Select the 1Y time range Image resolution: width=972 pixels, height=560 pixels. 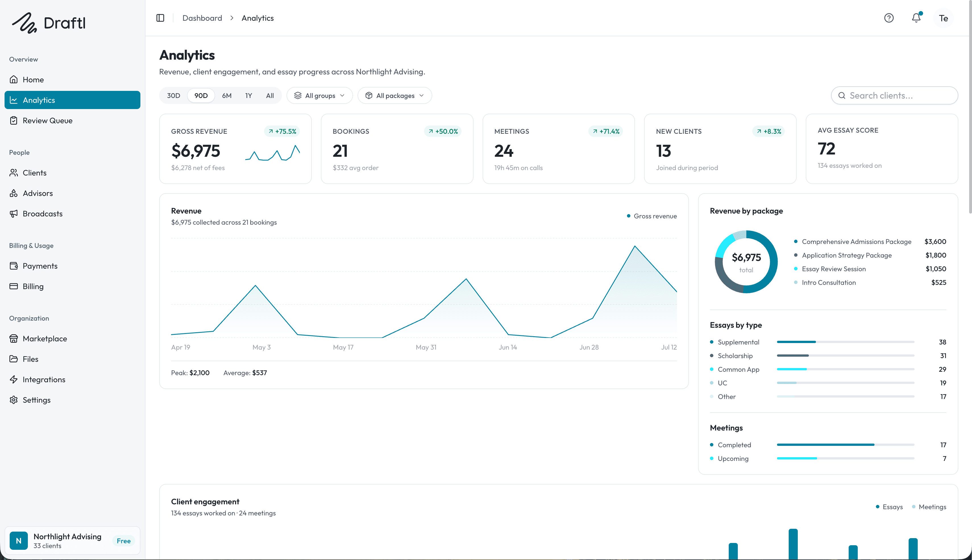(249, 95)
